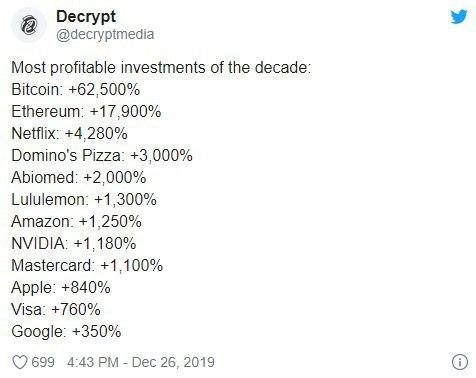The image size is (476, 378).
Task: Click the Domino's Pizza: +3,000% line
Action: [x=102, y=155]
